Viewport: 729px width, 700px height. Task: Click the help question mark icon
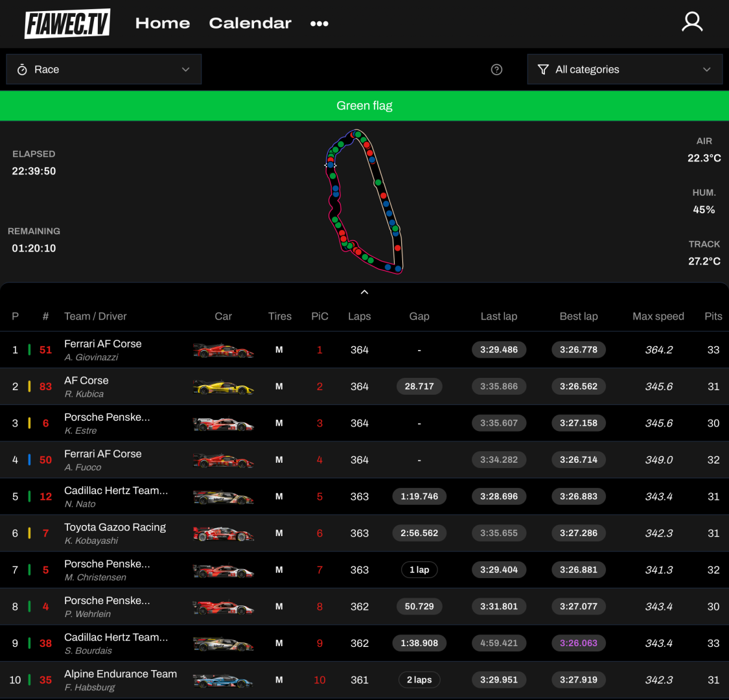[x=496, y=69]
